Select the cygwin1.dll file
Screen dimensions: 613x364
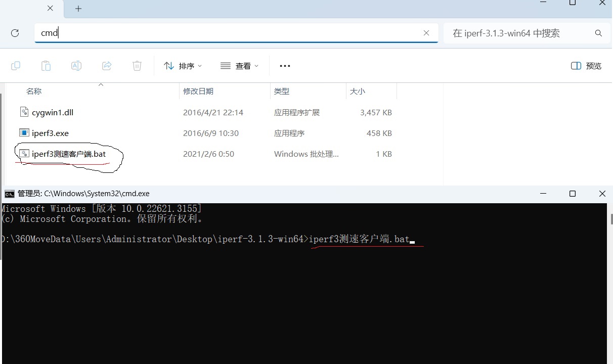point(53,112)
